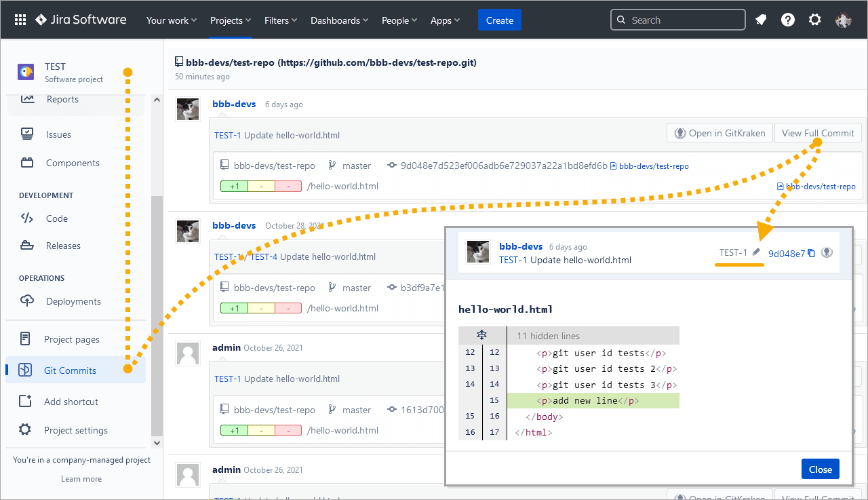Click the Deployments cloud upload icon
The image size is (868, 500).
[x=27, y=301]
